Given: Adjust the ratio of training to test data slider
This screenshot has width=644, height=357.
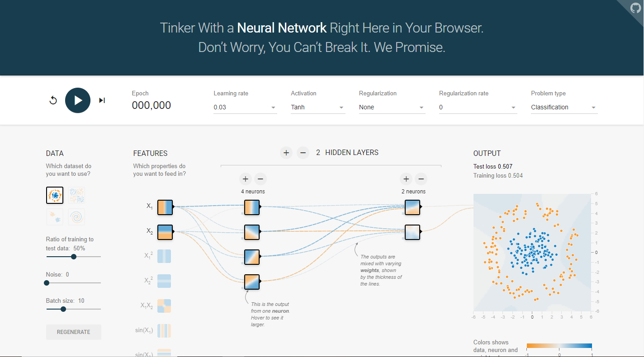Looking at the screenshot, I should pos(74,257).
